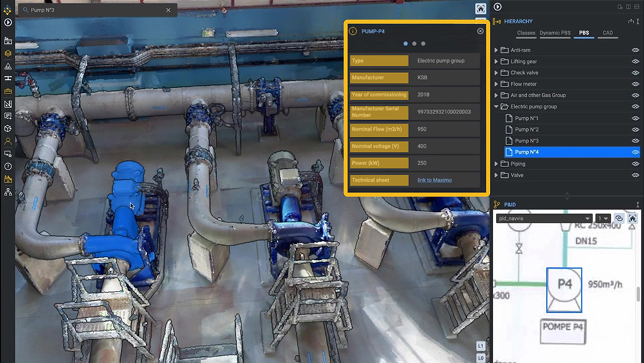Toggle visibility of Piping folder
This screenshot has width=644, height=363.
click(x=635, y=164)
